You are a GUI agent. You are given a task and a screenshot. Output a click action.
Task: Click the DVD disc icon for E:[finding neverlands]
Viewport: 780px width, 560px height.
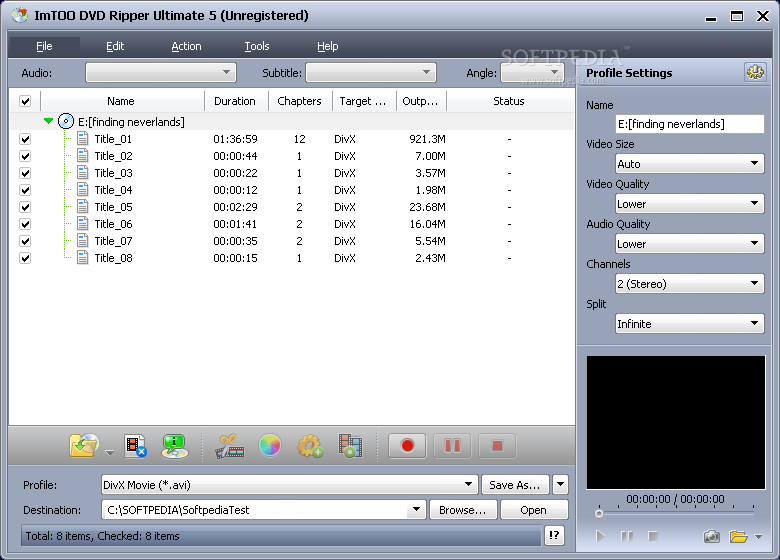[66, 121]
